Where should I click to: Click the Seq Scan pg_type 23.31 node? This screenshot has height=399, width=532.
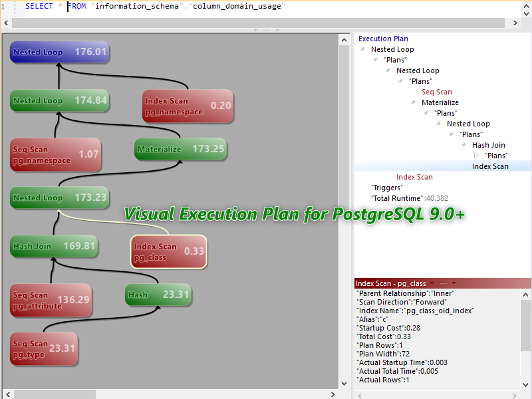(44, 348)
